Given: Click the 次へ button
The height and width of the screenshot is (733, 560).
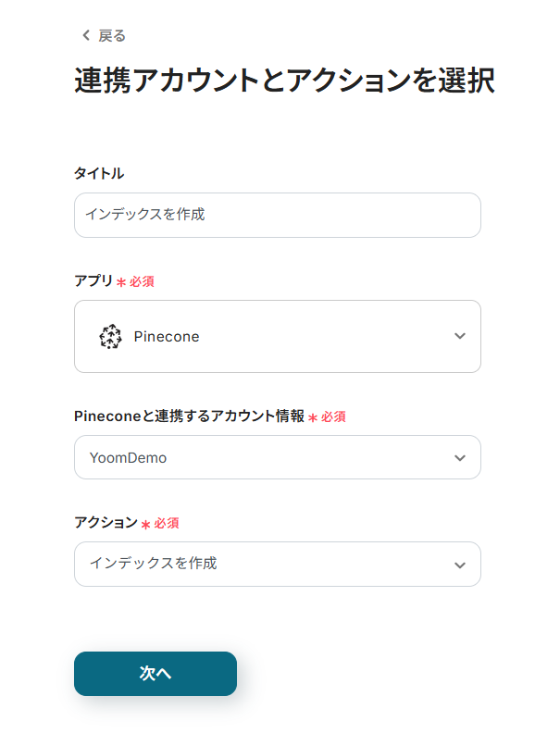Looking at the screenshot, I should pos(156,674).
